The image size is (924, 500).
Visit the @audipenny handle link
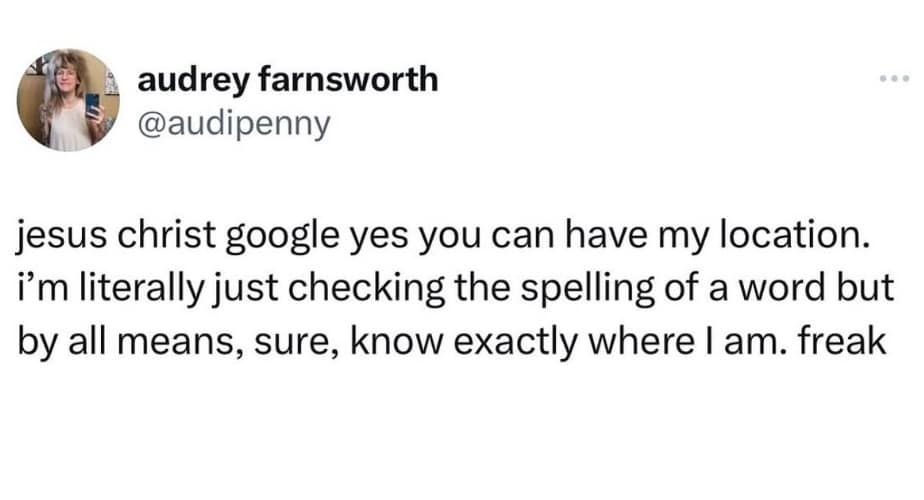point(231,126)
